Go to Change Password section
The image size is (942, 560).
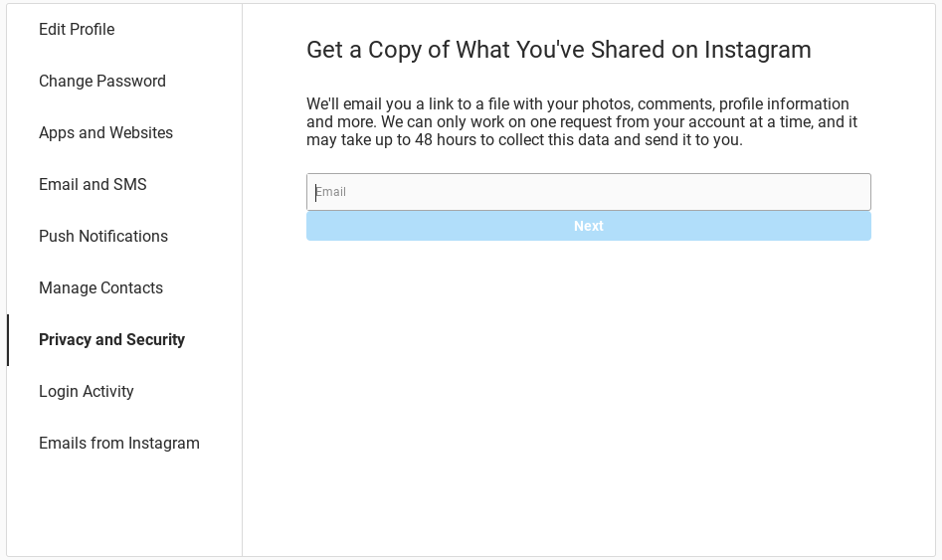[x=102, y=82]
